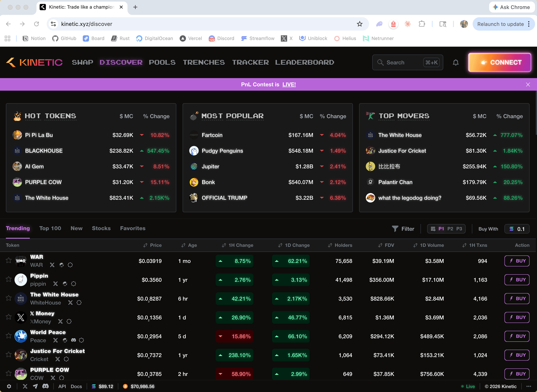The height and width of the screenshot is (392, 537).
Task: Click the notification bell icon
Action: [455, 62]
